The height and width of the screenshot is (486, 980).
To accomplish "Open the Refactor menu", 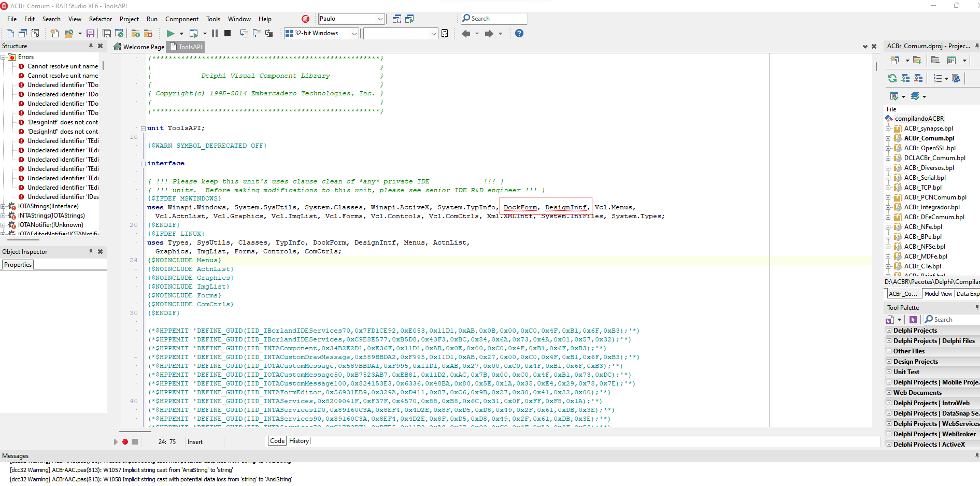I will (x=101, y=19).
